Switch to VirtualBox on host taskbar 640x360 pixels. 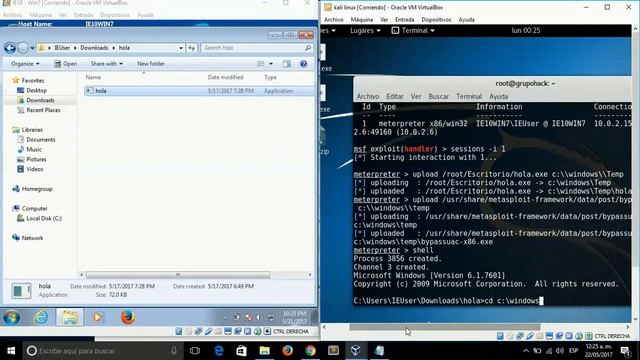[x=356, y=351]
